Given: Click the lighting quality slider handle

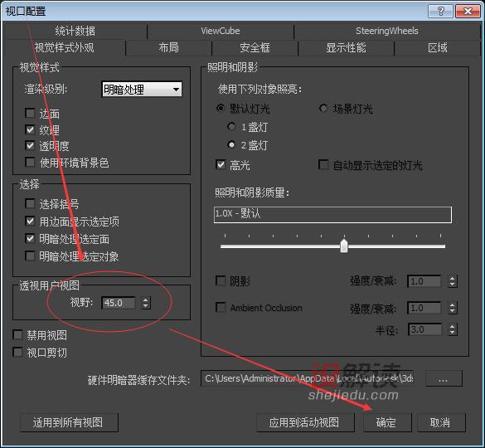Looking at the screenshot, I should coord(344,246).
